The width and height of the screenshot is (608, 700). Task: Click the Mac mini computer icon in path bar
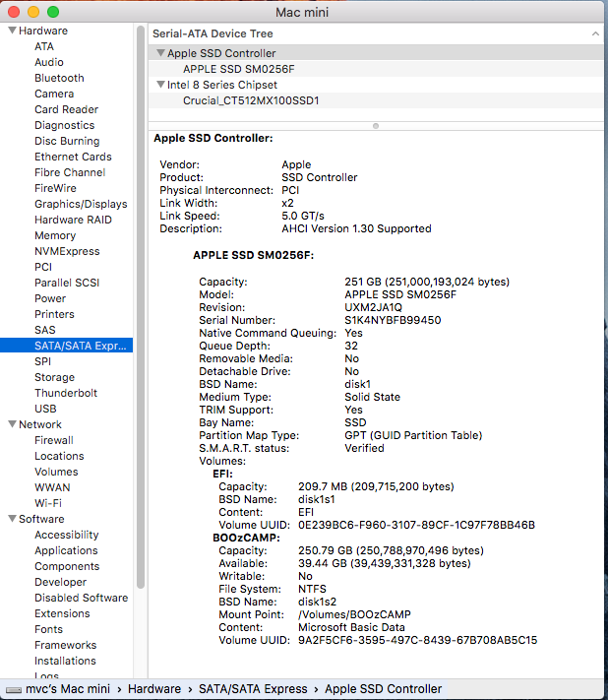click(13, 690)
